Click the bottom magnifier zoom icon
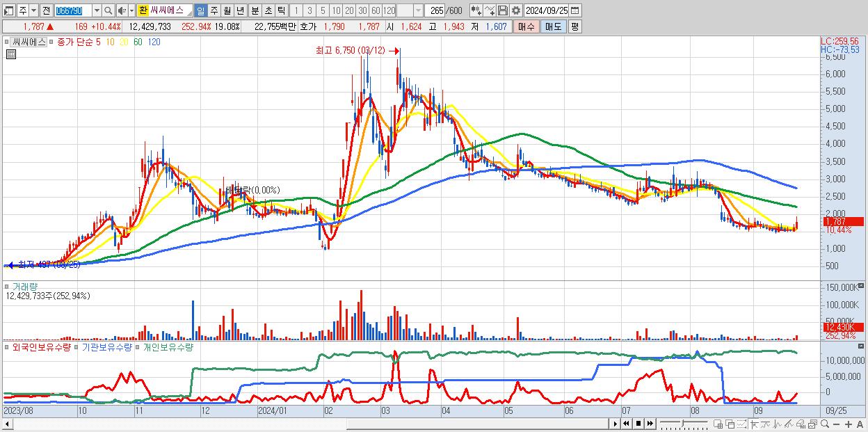The height and width of the screenshot is (432, 868). click(x=824, y=424)
